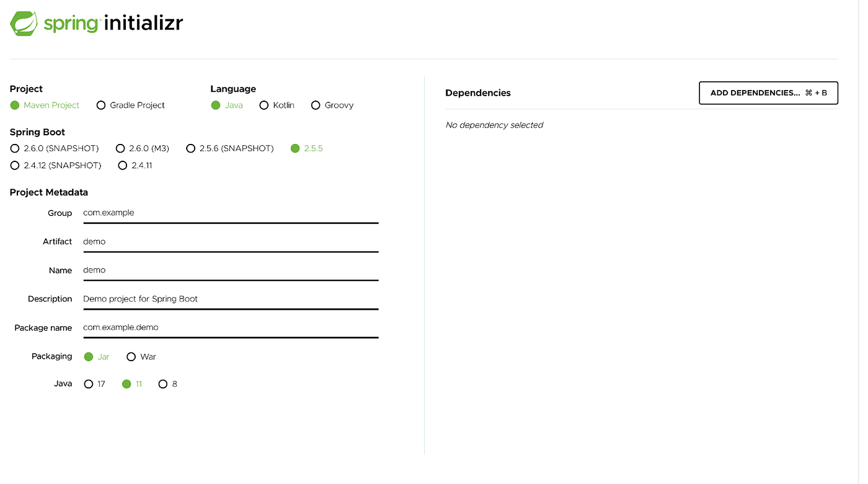868x484 pixels.
Task: Open the Add Dependencies dialog
Action: pos(768,93)
